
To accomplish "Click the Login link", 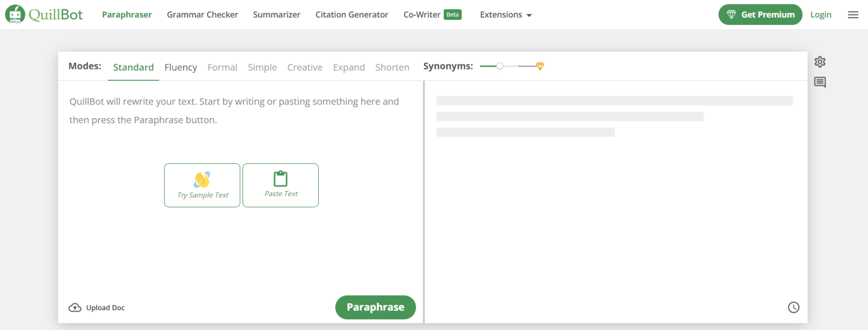I will [x=821, y=15].
